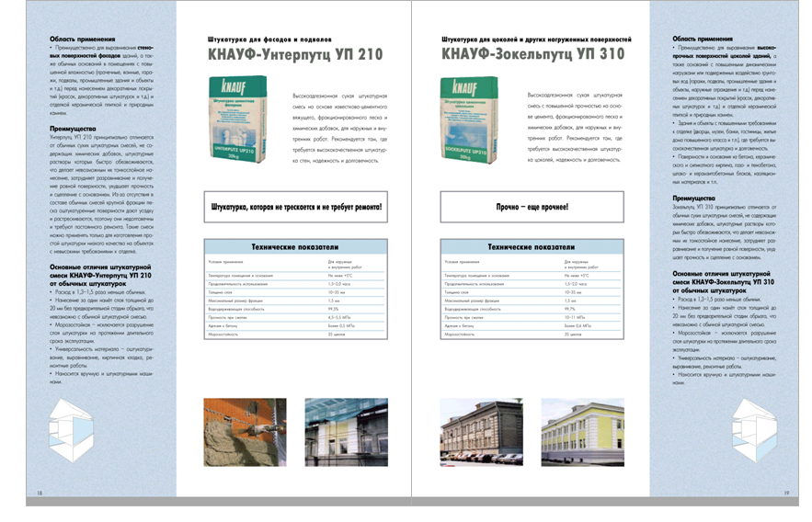Click the left sidebar heading 'Область применения'

pyautogui.click(x=83, y=40)
